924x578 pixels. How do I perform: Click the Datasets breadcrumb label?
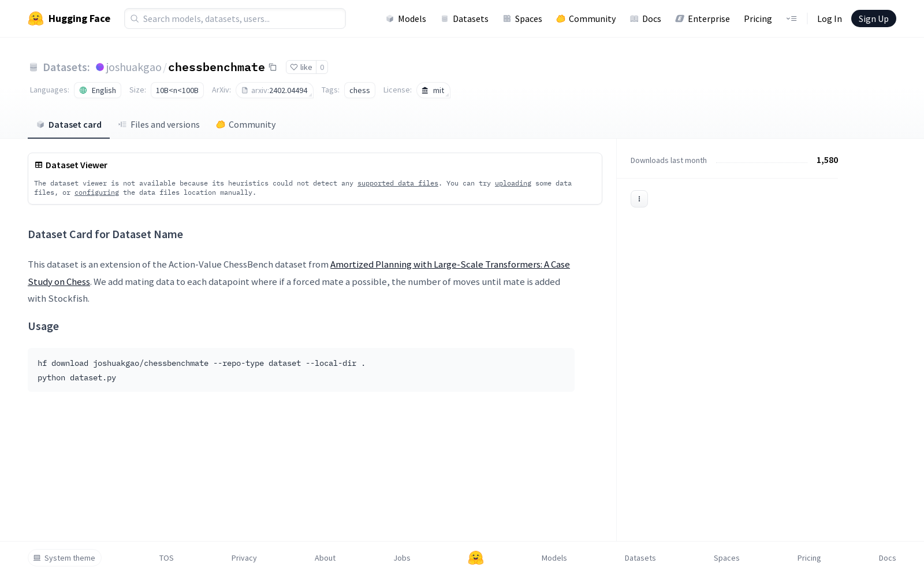[x=66, y=67]
